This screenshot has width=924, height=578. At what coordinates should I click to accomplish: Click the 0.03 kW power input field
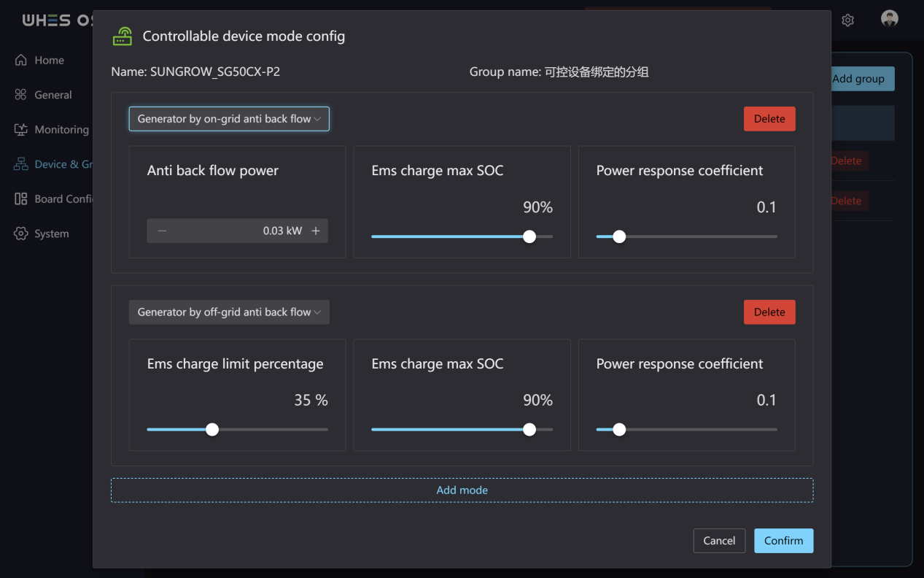238,231
